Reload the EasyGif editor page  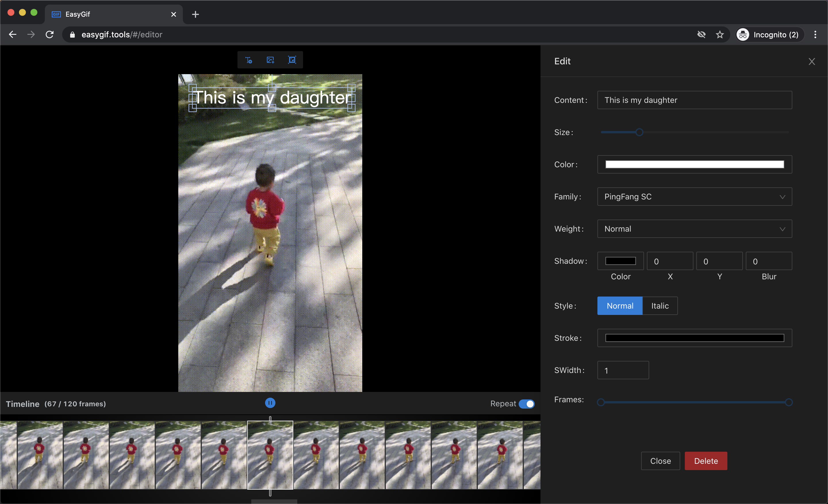tap(49, 34)
